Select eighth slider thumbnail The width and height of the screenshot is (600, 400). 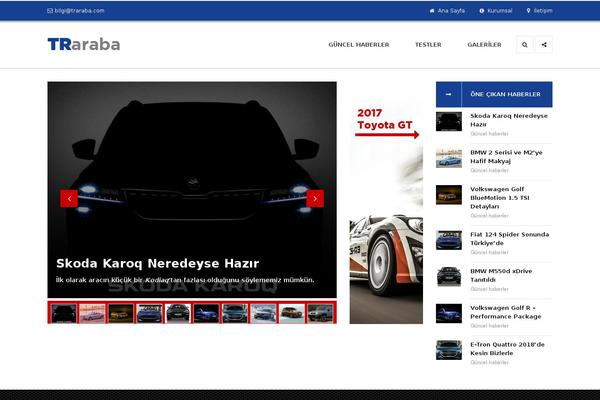click(263, 313)
